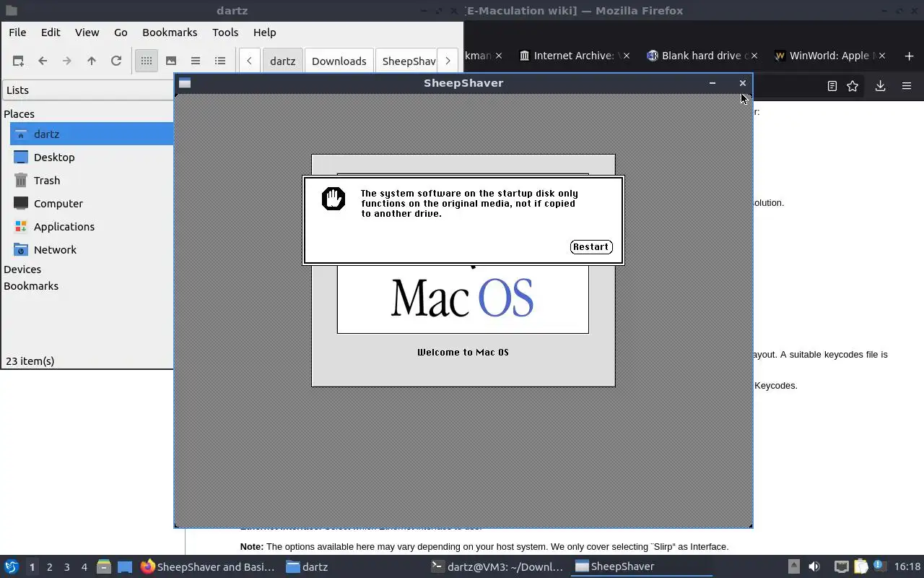Click the Restart button in the Mac OS dialog

pyautogui.click(x=591, y=247)
